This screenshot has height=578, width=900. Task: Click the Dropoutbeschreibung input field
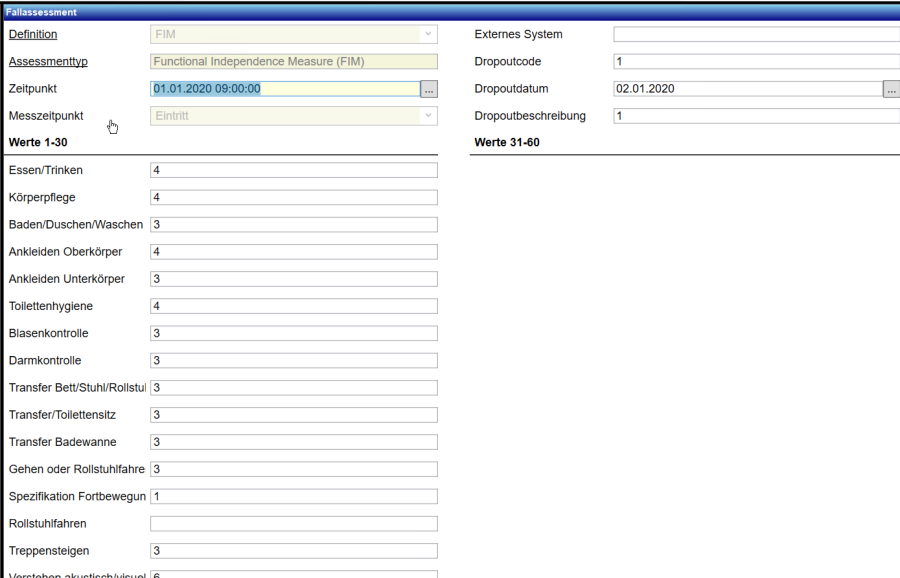757,116
